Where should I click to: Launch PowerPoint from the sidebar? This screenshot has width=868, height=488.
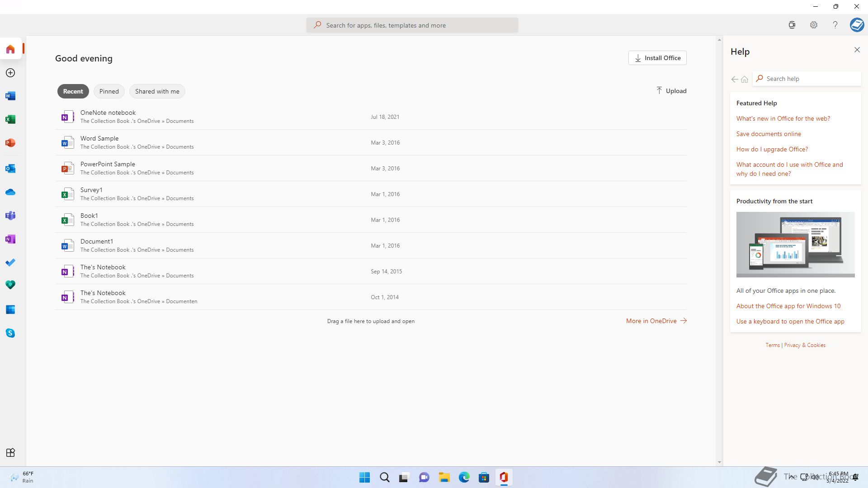click(x=10, y=143)
